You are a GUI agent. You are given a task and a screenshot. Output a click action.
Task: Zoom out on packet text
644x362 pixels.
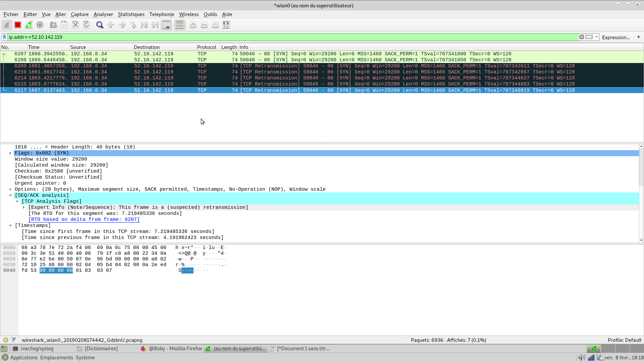tap(204, 25)
